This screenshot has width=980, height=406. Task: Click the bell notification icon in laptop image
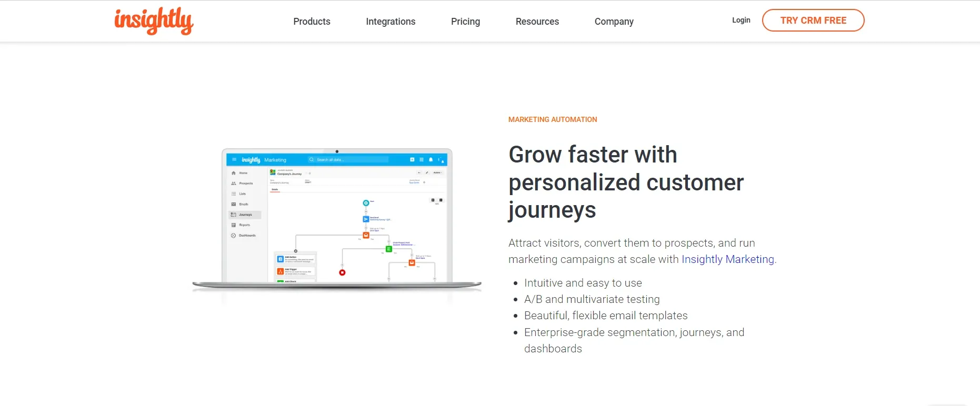click(x=431, y=159)
